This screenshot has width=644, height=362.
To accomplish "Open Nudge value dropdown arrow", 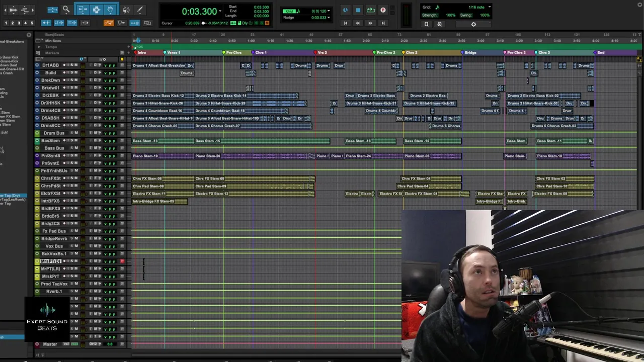I will (329, 18).
